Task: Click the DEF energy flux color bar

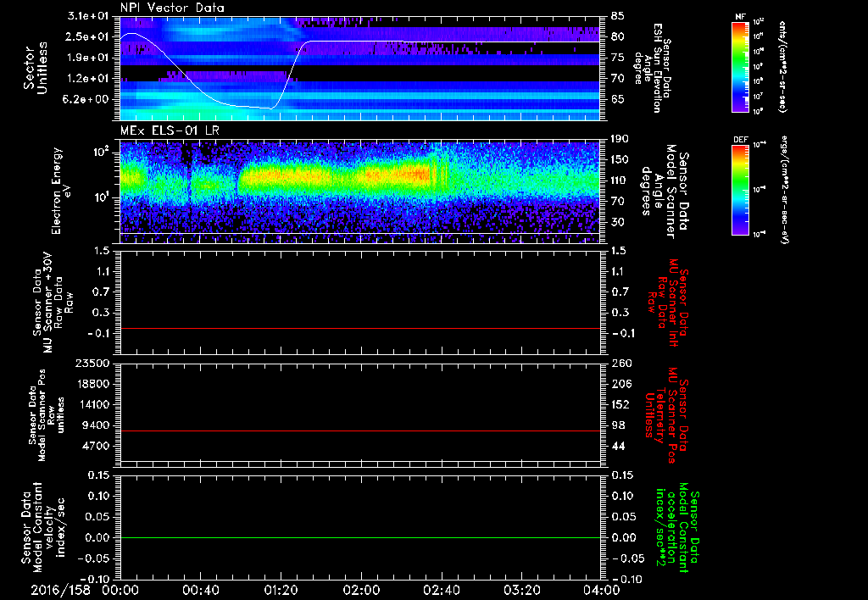Action: [x=740, y=190]
